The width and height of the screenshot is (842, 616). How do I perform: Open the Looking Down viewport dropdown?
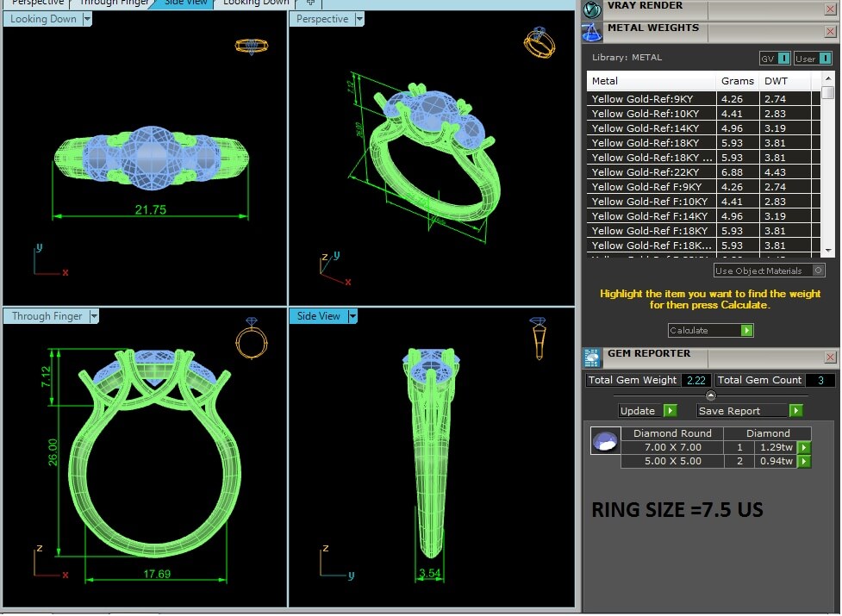pos(87,20)
